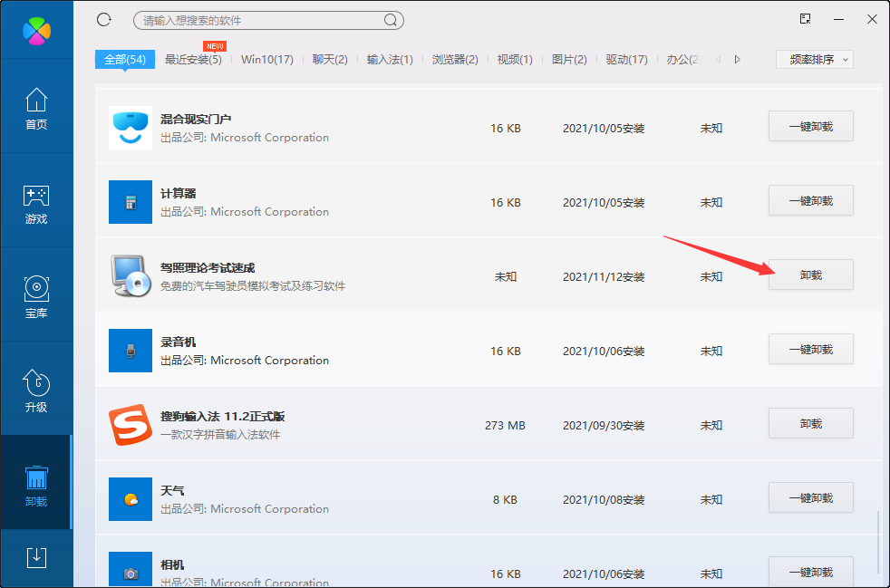Viewport: 890px width, 588px height.
Task: Open the 宝库 software library section
Action: [x=36, y=297]
